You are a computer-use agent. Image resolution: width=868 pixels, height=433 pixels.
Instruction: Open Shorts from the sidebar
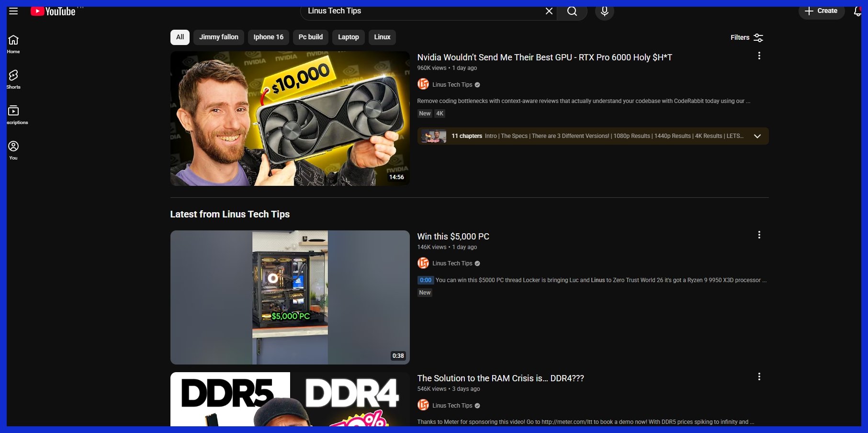pyautogui.click(x=13, y=80)
